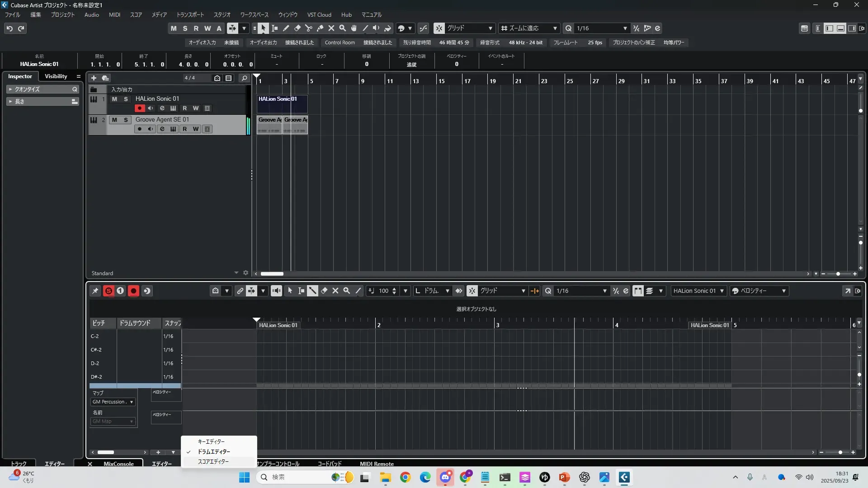Switch to the Visibility tab
Screen dimensions: 868x488
tap(56, 76)
